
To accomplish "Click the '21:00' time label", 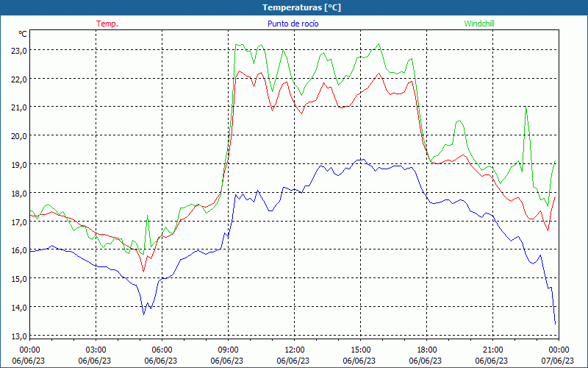I will pyautogui.click(x=492, y=350).
